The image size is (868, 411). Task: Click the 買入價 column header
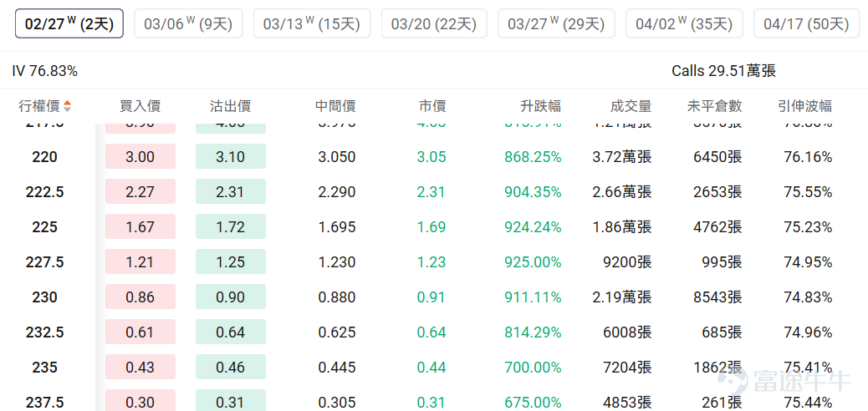pyautogui.click(x=140, y=105)
